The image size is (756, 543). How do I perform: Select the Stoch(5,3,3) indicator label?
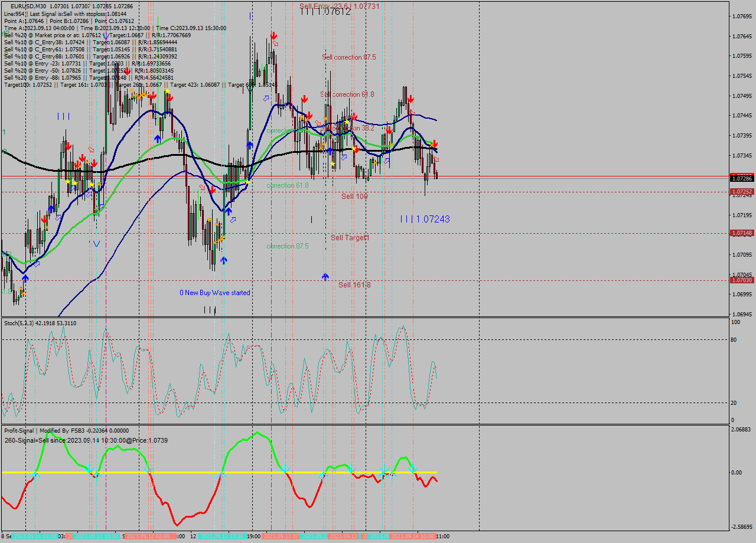[x=40, y=323]
